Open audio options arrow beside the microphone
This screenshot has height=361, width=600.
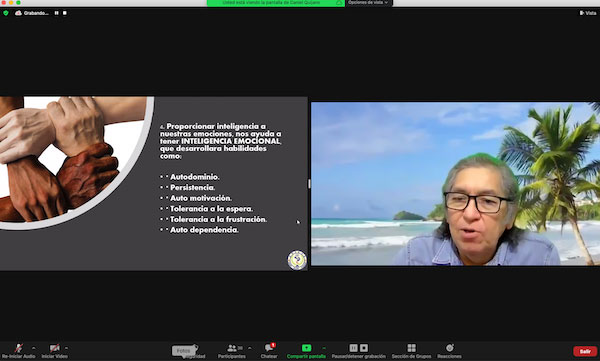(33, 348)
